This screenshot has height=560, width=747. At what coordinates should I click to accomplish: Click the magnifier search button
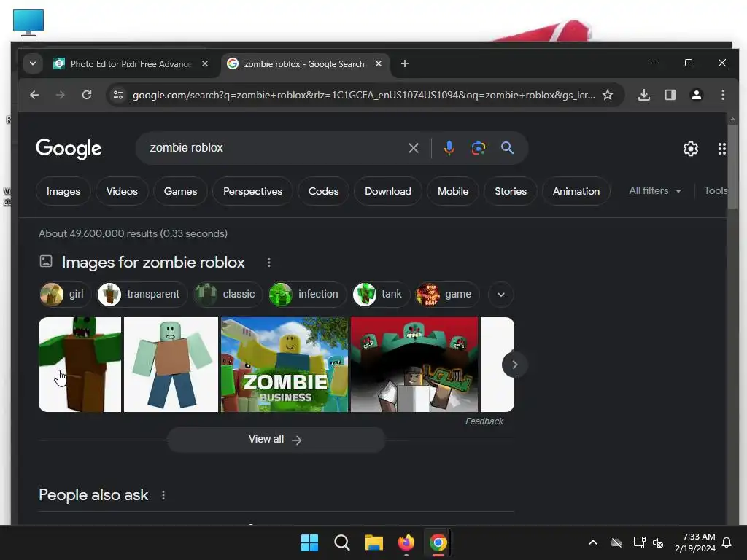[x=508, y=148]
